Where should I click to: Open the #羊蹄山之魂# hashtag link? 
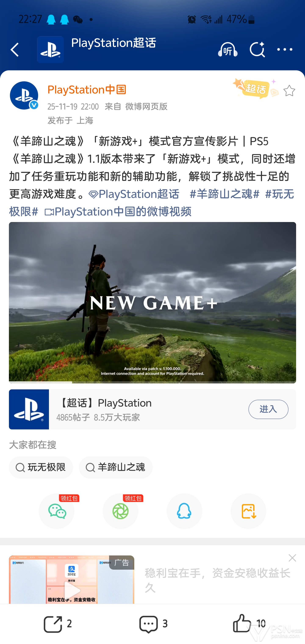click(225, 194)
